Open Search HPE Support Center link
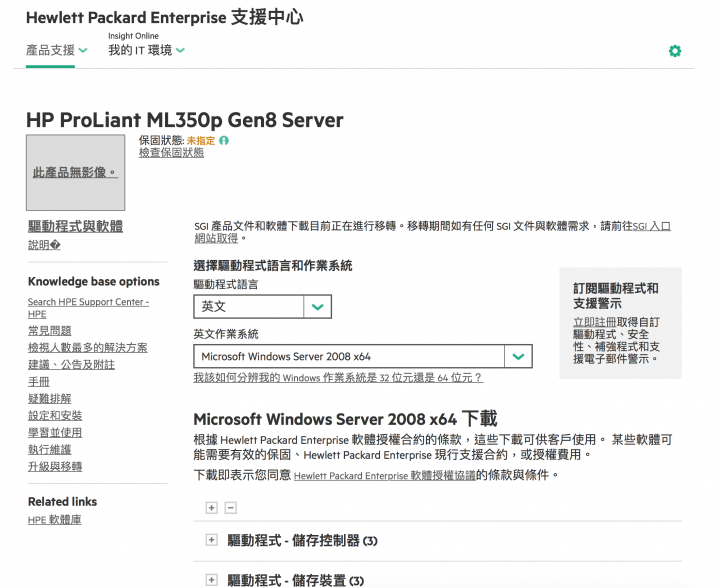720x588 pixels. pyautogui.click(x=88, y=308)
